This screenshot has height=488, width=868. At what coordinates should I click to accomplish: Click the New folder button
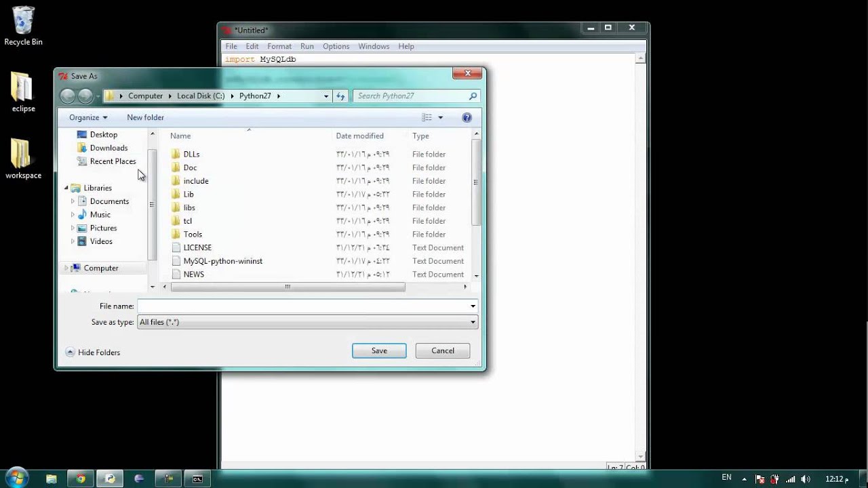[145, 117]
